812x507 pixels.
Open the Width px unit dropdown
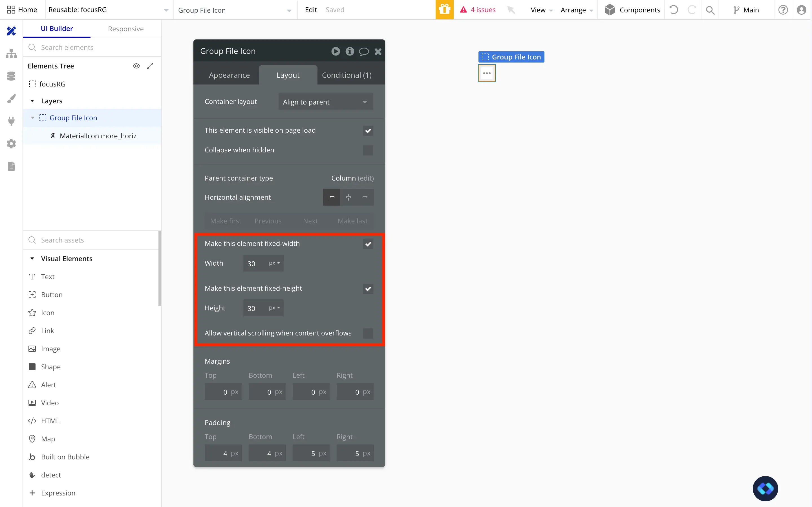coord(274,263)
